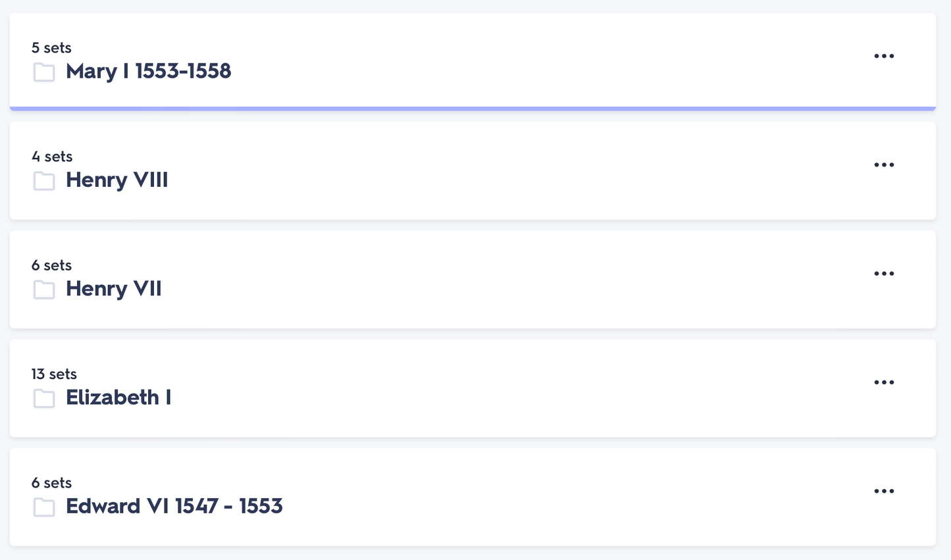
Task: Click the '6 sets' label above Henry VII
Action: (51, 265)
